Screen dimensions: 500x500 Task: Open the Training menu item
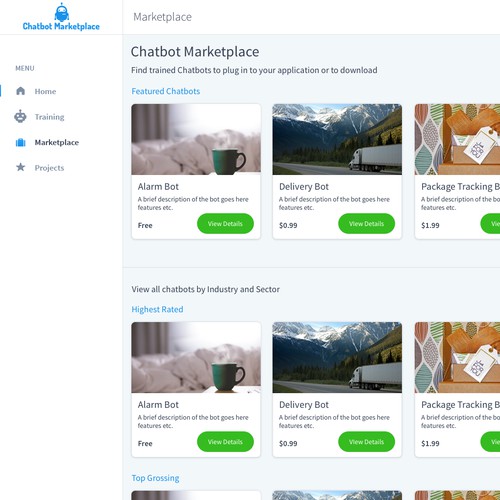point(50,117)
